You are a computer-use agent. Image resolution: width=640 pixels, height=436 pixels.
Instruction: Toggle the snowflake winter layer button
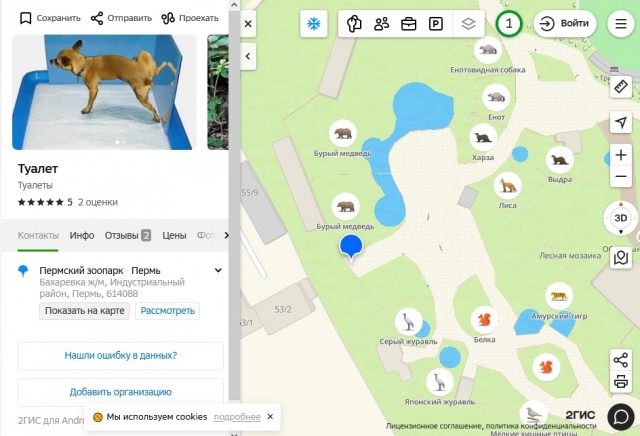[x=313, y=24]
